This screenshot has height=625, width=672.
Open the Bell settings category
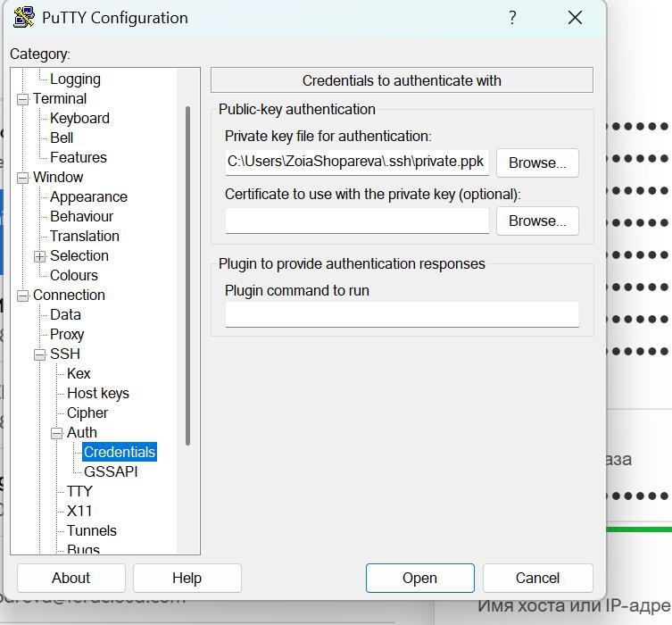tap(62, 138)
